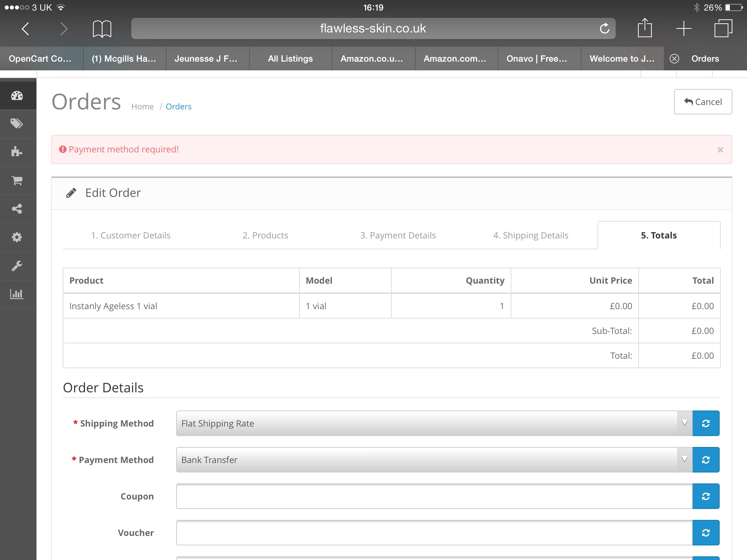747x560 pixels.
Task: Switch to 1. Customer Details tab
Action: coord(131,236)
